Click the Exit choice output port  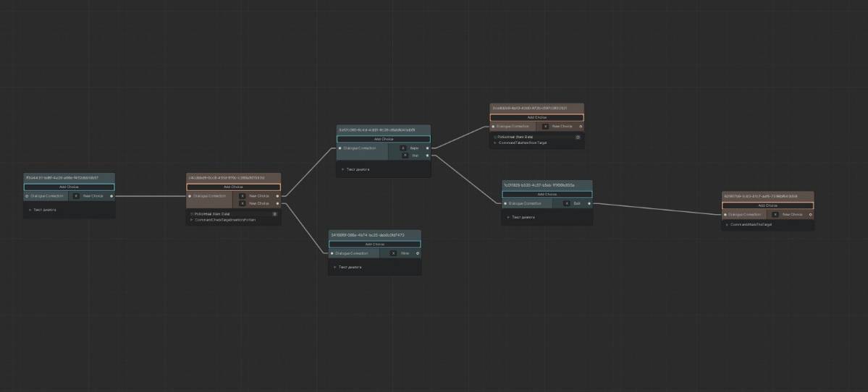click(589, 203)
